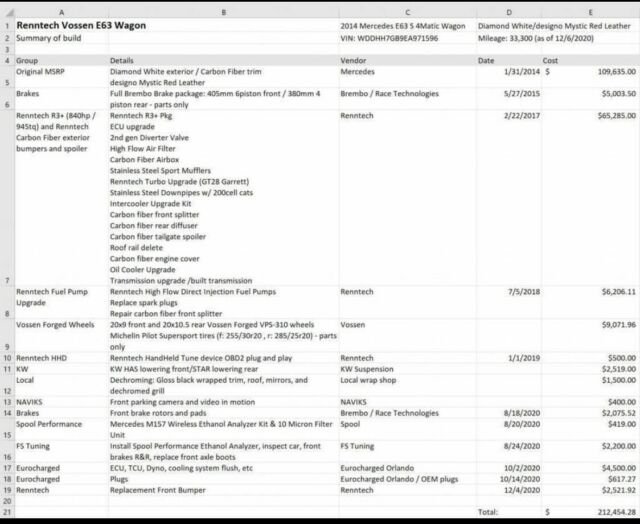Click the 'Mercedes' vendor cell

[407, 77]
